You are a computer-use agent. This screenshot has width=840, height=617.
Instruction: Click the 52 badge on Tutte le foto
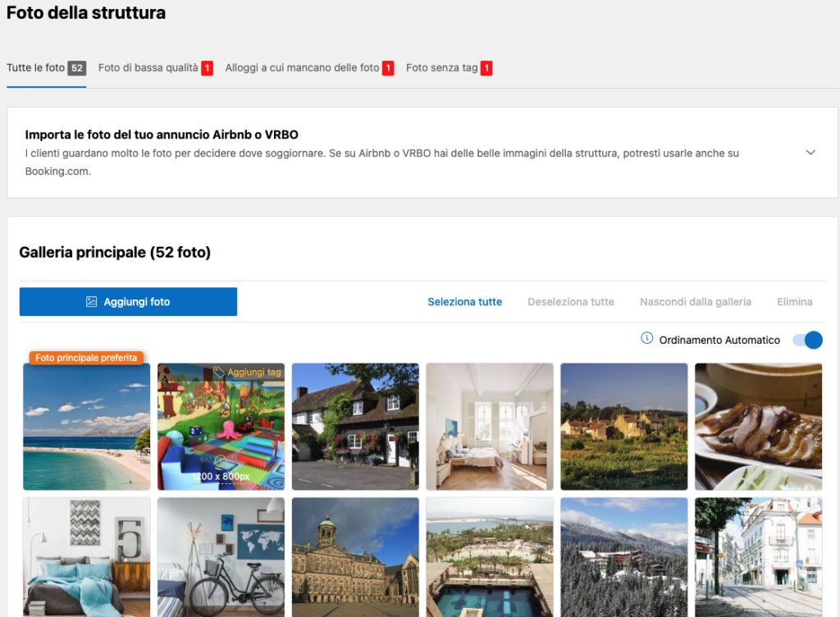point(77,68)
